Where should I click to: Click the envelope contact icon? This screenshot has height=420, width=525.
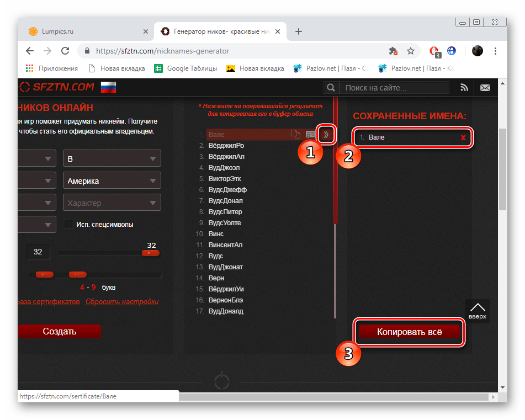[x=485, y=88]
